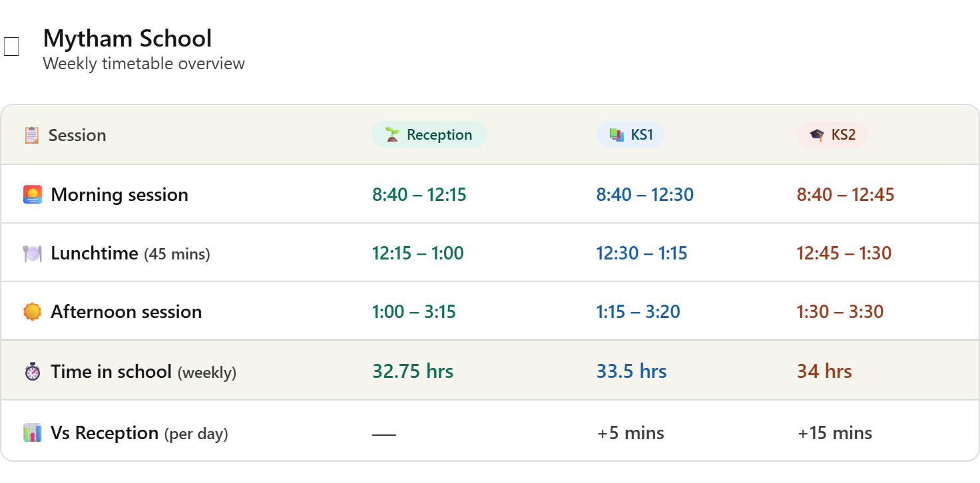The image size is (980, 483).
Task: Click the 34 hrs weekly KS2 value
Action: [x=824, y=371]
